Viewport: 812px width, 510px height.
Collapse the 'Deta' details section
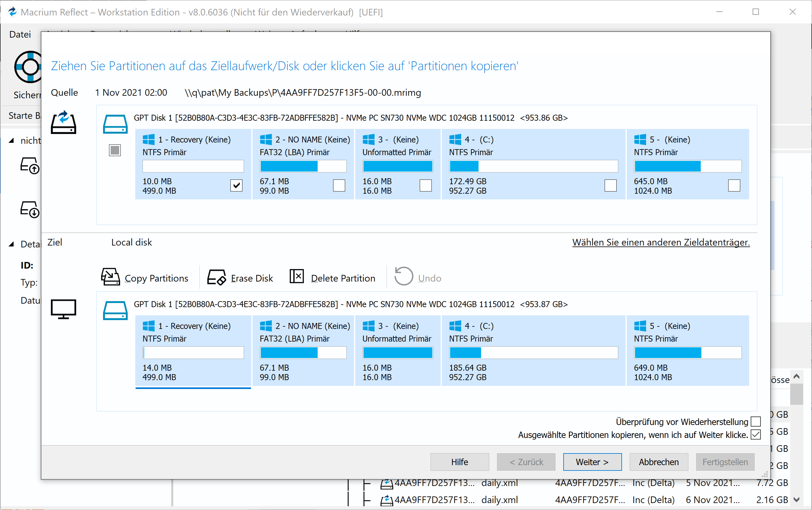(x=11, y=244)
